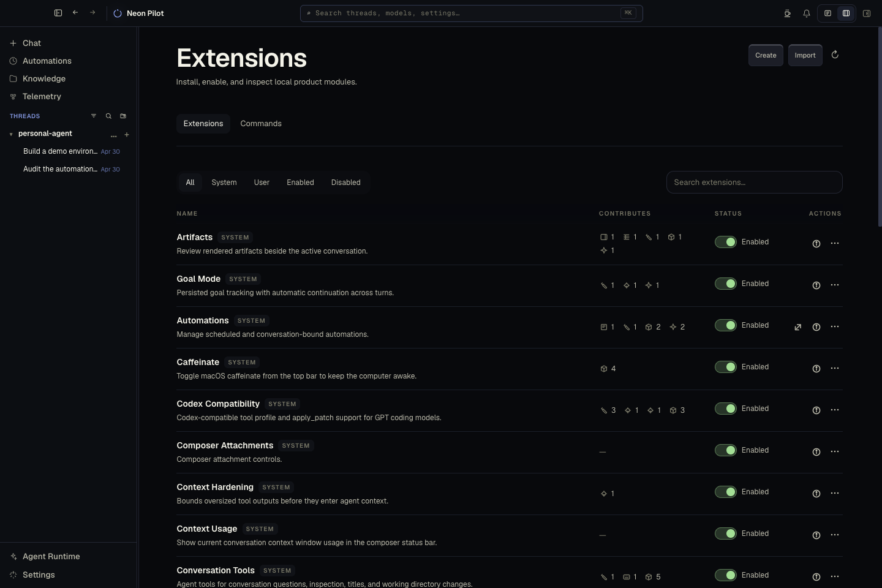Click the page vertical scrollbar

coord(880,127)
